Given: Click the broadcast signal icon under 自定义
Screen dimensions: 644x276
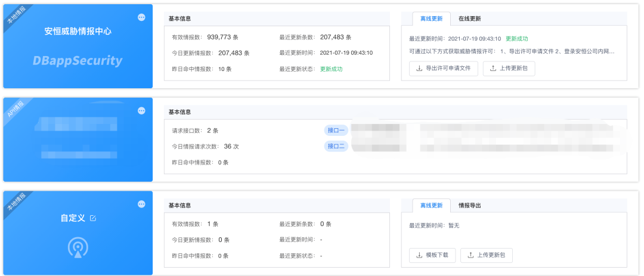Looking at the screenshot, I should pyautogui.click(x=78, y=247).
